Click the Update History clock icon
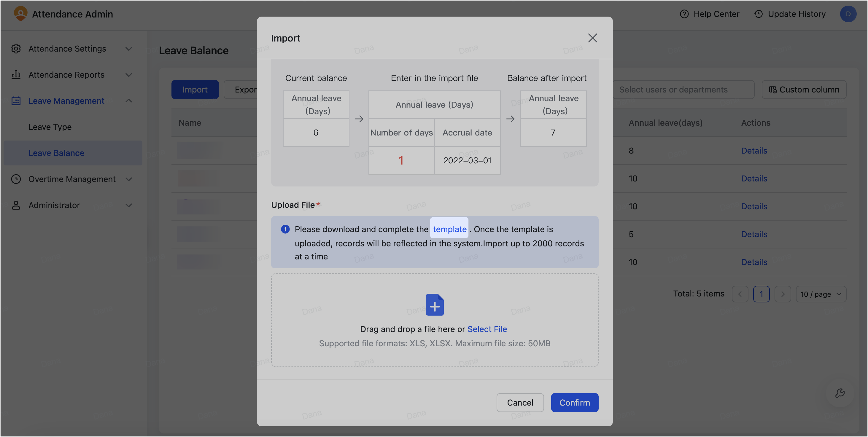The height and width of the screenshot is (437, 868). pos(758,14)
